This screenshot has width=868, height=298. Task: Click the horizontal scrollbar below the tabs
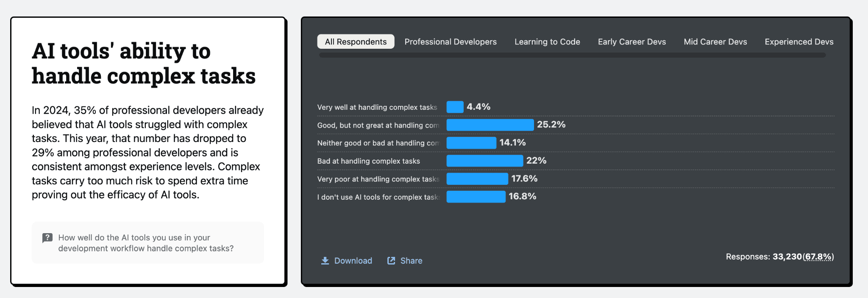coord(572,55)
